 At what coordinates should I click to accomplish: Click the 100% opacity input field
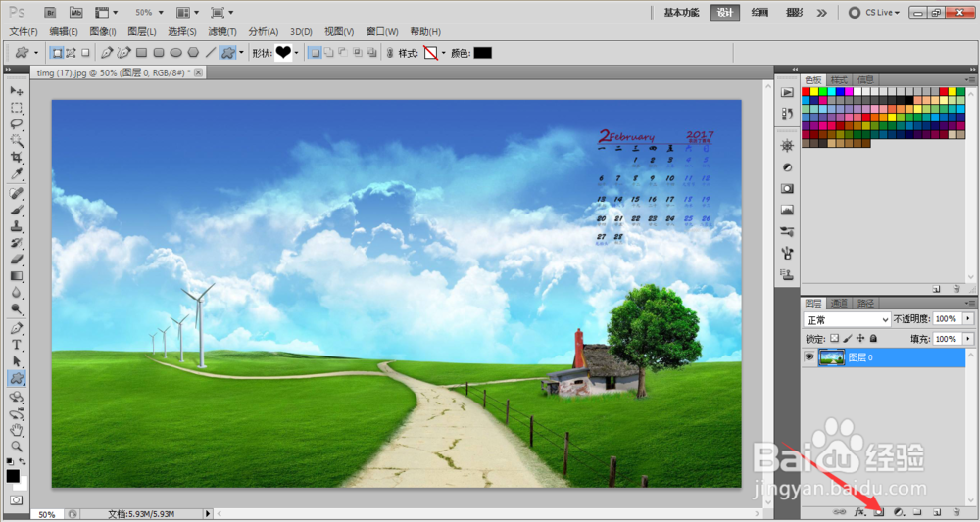(947, 319)
